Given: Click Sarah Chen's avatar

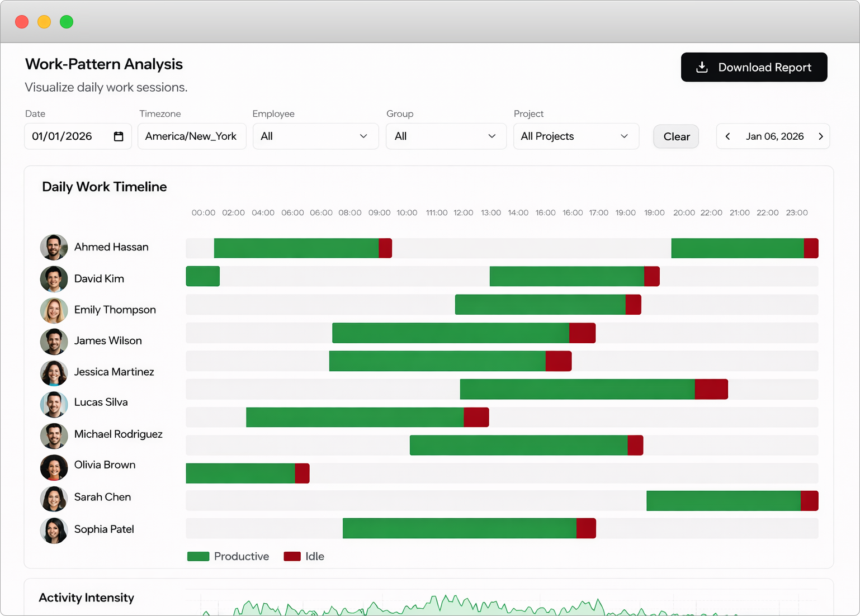Looking at the screenshot, I should (x=54, y=498).
